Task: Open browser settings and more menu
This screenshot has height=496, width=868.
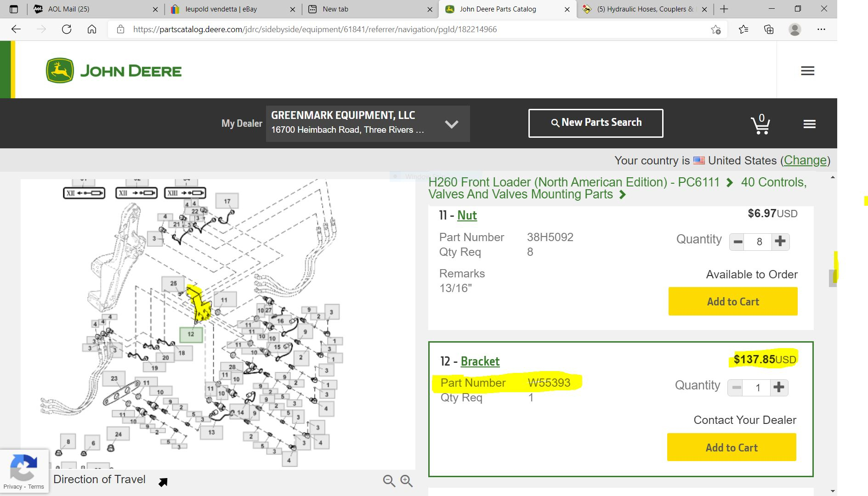Action: [x=821, y=29]
